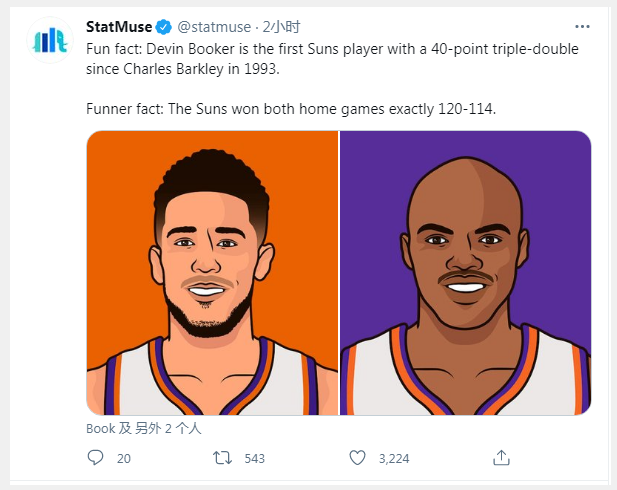Click the retweet count 543

click(x=254, y=458)
